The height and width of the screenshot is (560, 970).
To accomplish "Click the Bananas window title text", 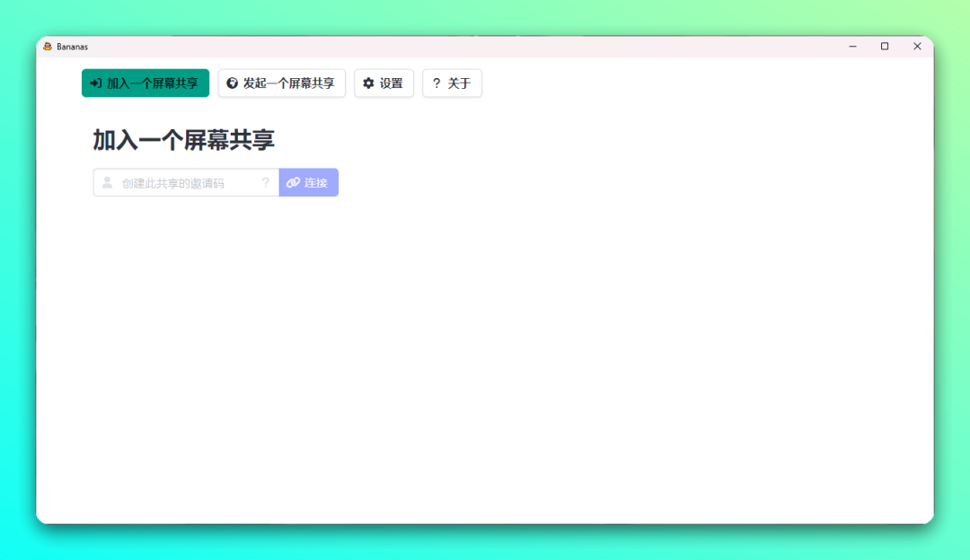I will pyautogui.click(x=72, y=47).
